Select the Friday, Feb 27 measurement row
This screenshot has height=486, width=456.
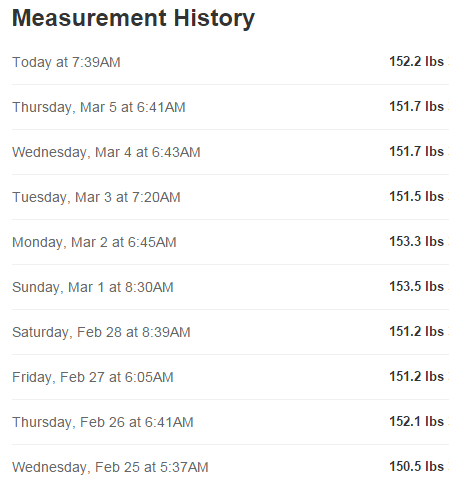point(230,377)
